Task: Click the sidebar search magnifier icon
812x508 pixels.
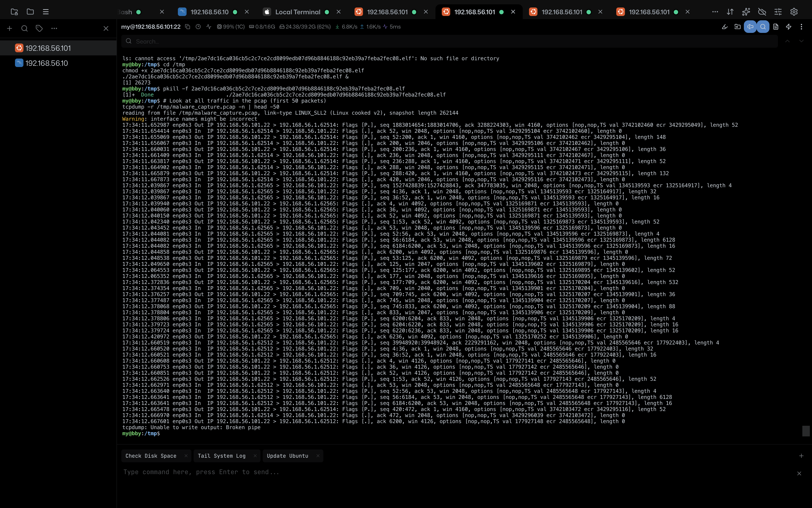Action: tap(24, 29)
